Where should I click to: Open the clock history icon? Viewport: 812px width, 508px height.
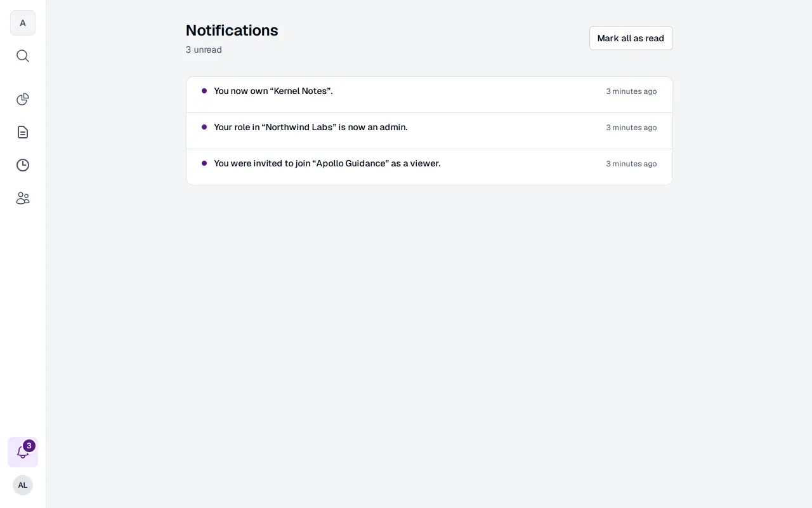(23, 165)
